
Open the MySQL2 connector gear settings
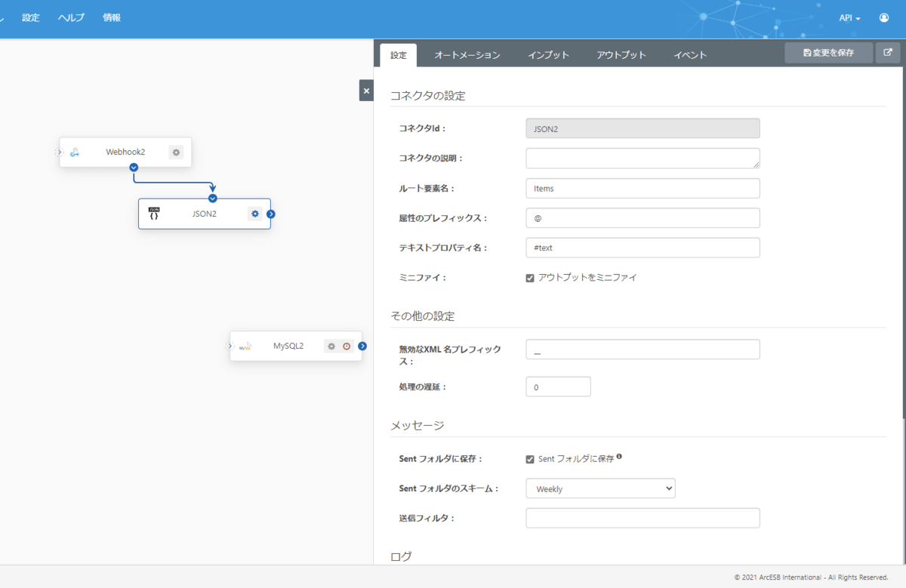point(331,346)
